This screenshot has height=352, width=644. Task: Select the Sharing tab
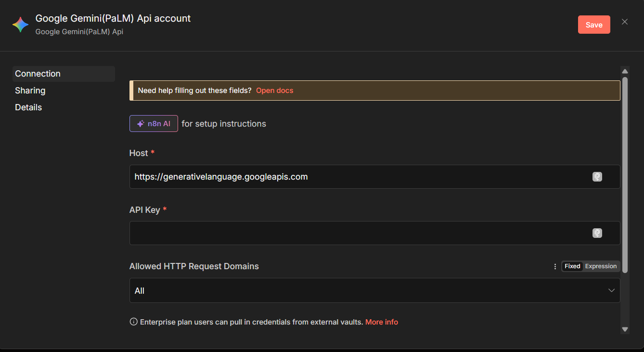30,91
